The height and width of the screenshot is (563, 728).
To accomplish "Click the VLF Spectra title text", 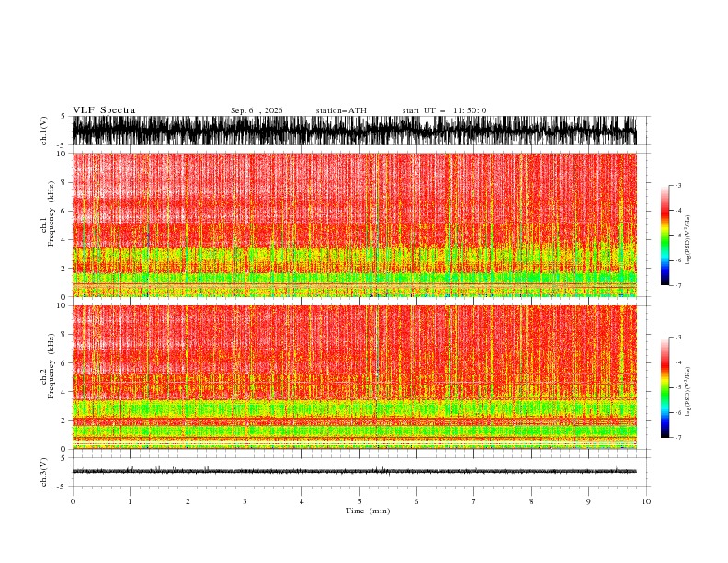I will pos(104,110).
